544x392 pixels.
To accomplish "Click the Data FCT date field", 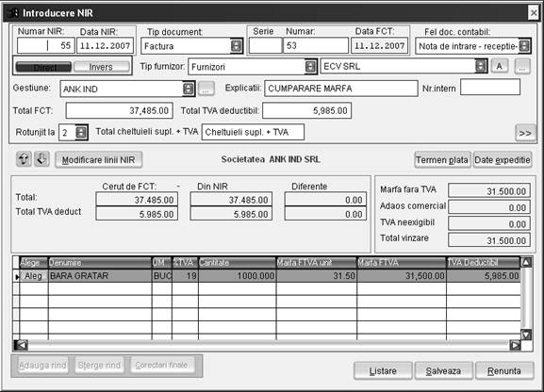I will pyautogui.click(x=379, y=45).
